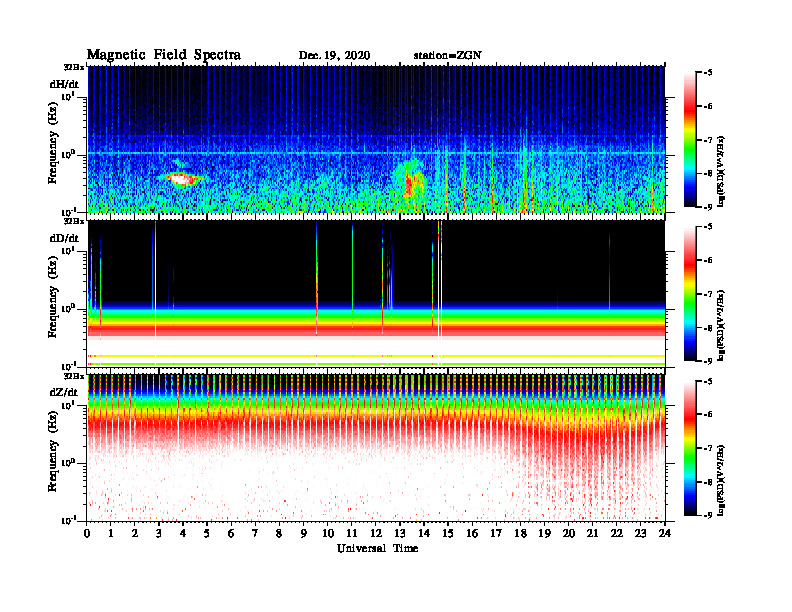This screenshot has width=792, height=612.
Task: Click the hour 5 tick label on time axis
Action: (207, 534)
